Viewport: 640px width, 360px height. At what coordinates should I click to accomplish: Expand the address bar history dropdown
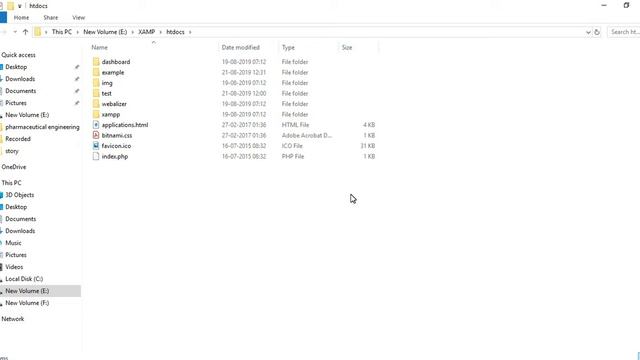coord(588,32)
